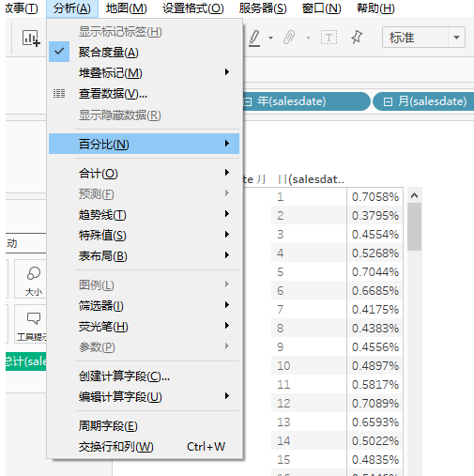474x476 pixels.
Task: Select cell value 0.4556%
Action: click(x=375, y=347)
